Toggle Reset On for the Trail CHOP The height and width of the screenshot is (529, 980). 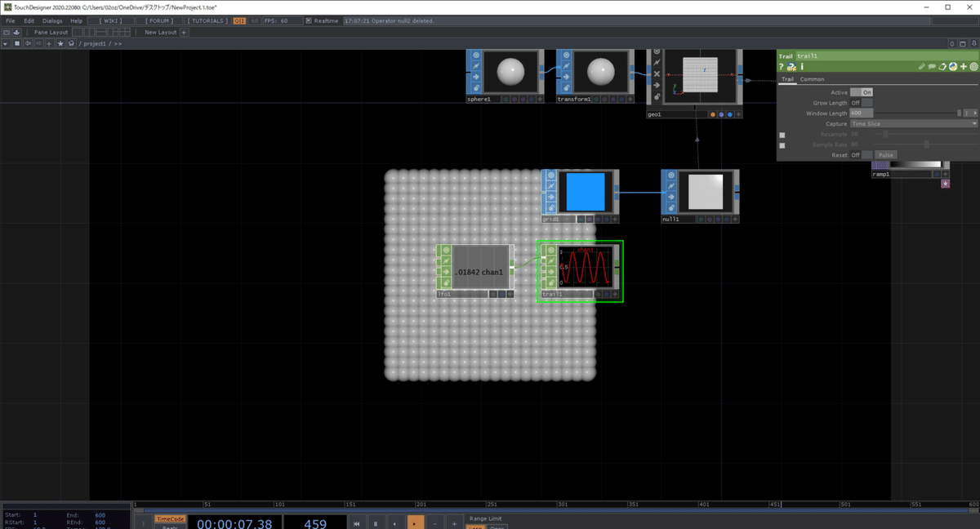coord(867,154)
